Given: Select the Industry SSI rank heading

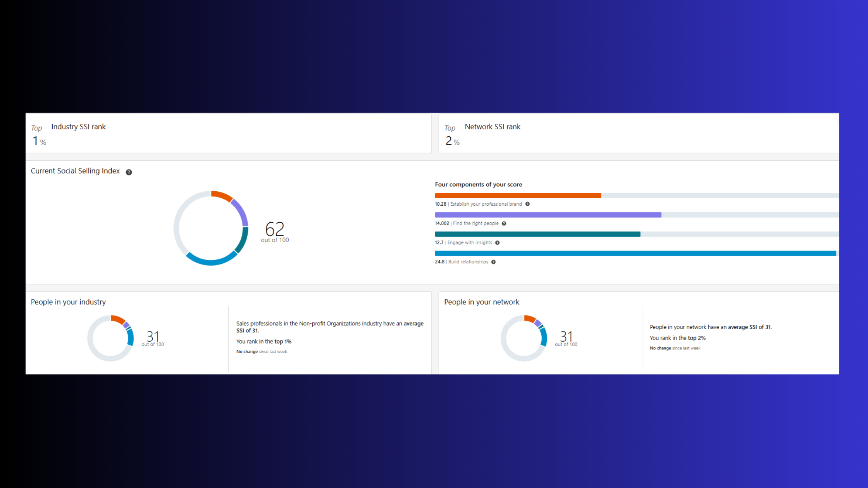Looking at the screenshot, I should (78, 127).
